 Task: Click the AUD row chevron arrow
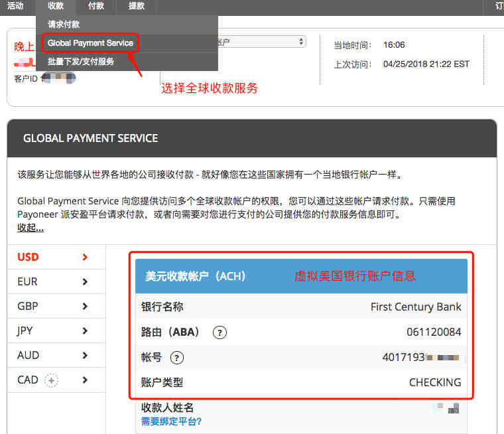pyautogui.click(x=85, y=356)
